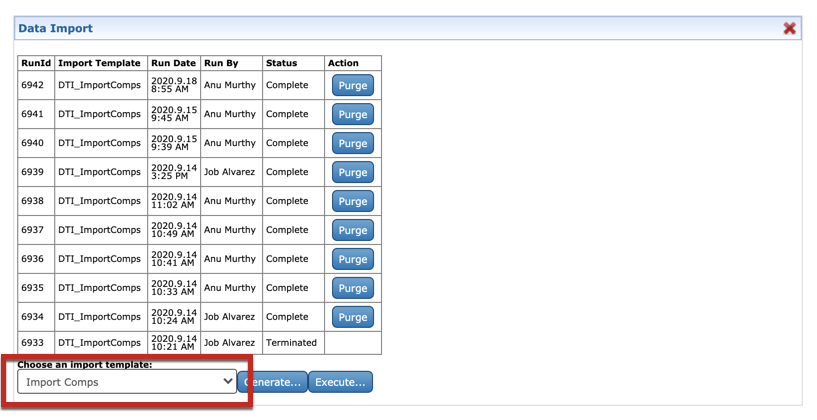
Task: Close the Data Import dialog
Action: [x=789, y=28]
